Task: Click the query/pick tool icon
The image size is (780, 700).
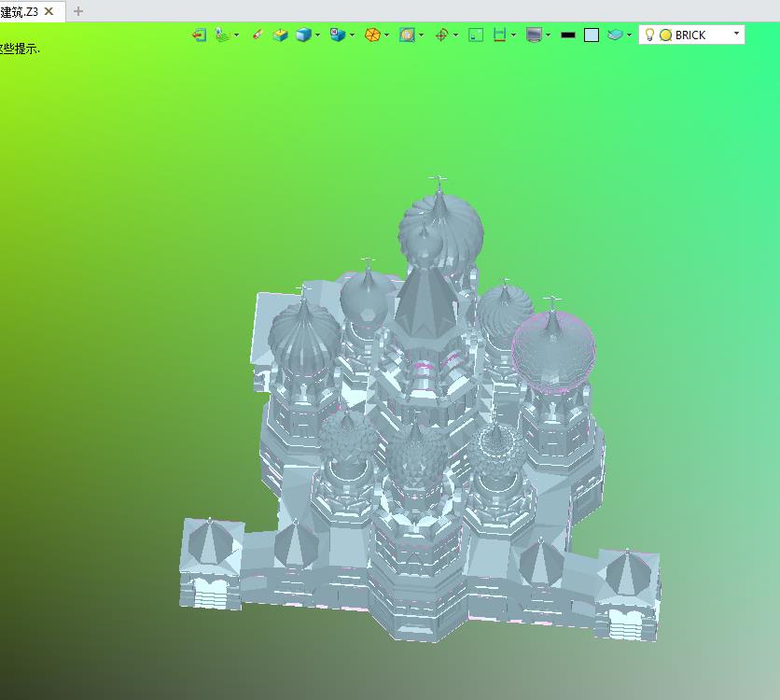Action: (x=222, y=35)
